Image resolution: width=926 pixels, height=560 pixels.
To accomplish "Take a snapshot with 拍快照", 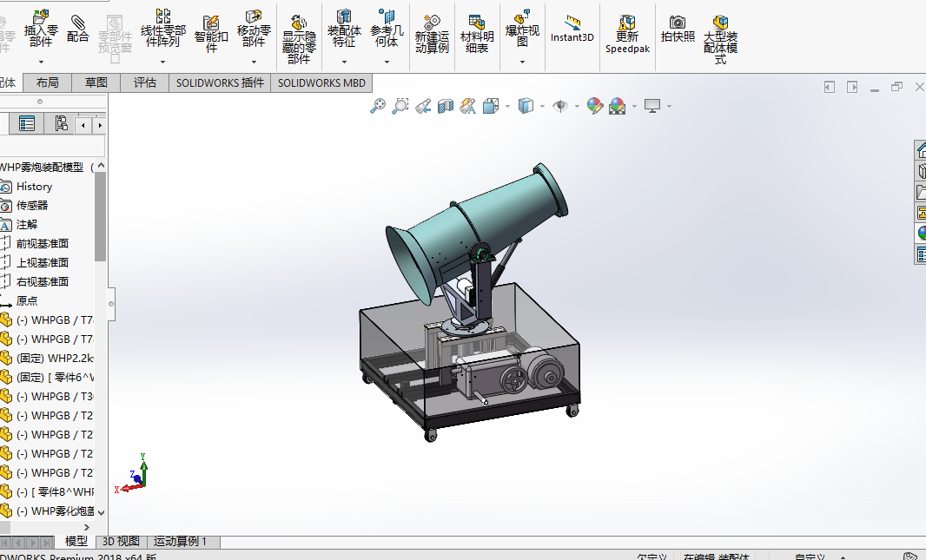I will [x=678, y=30].
